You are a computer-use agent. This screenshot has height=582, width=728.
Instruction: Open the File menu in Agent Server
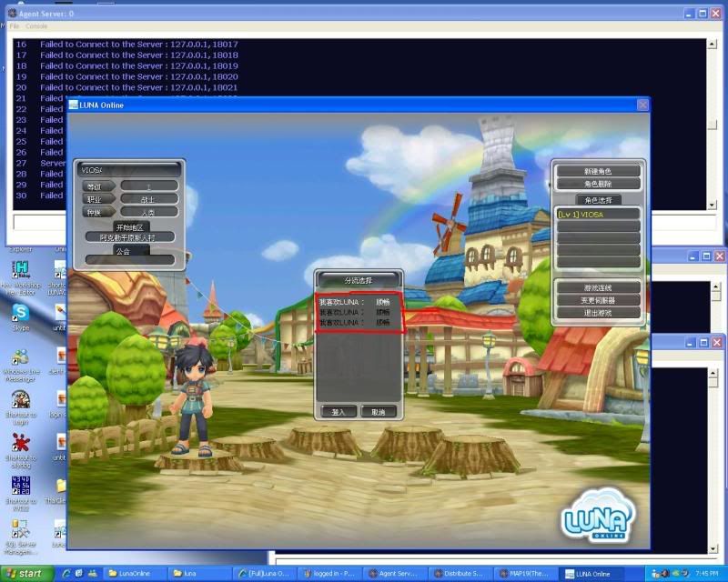pos(15,25)
